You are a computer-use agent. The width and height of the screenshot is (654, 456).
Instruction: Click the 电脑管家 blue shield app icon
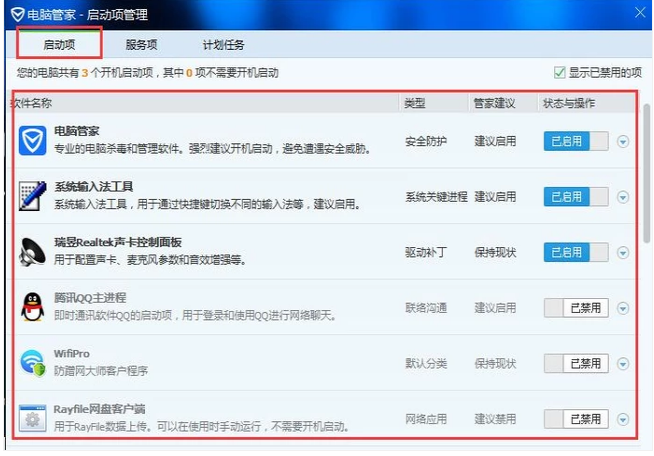pos(33,141)
